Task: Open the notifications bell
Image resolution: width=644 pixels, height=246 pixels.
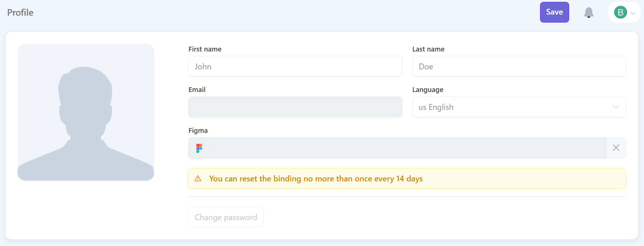Action: [589, 12]
